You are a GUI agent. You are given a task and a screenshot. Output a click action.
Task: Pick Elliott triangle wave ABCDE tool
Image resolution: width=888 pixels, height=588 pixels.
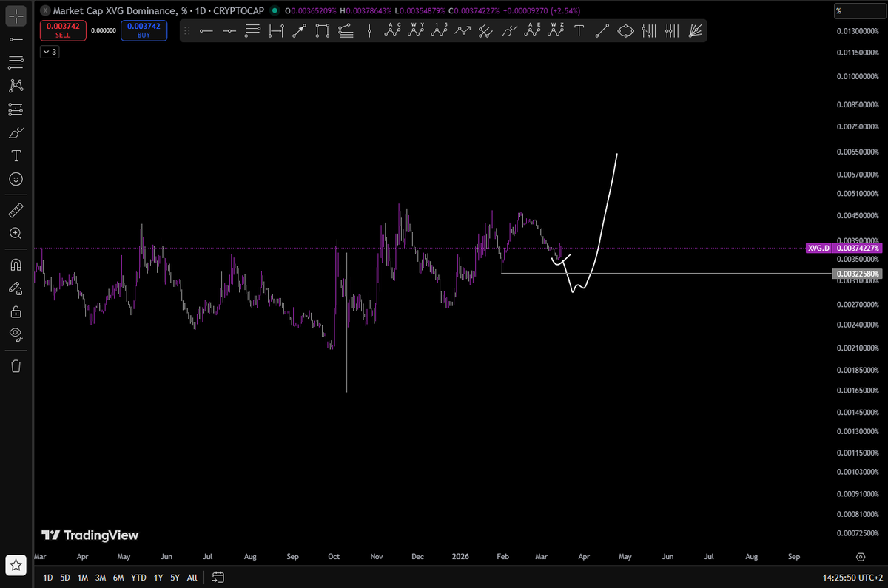click(x=533, y=31)
